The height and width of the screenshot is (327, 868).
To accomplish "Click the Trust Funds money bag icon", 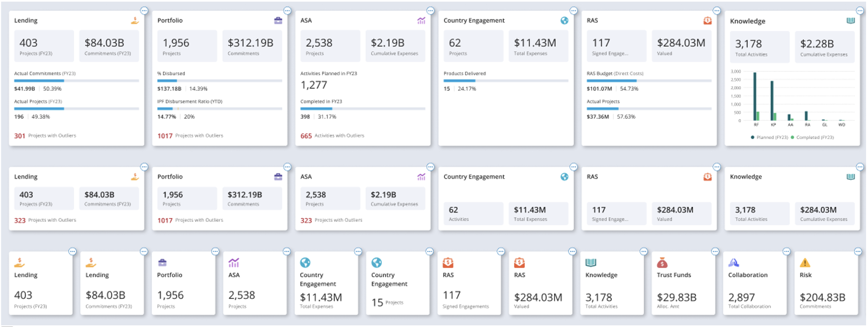I will tap(662, 263).
